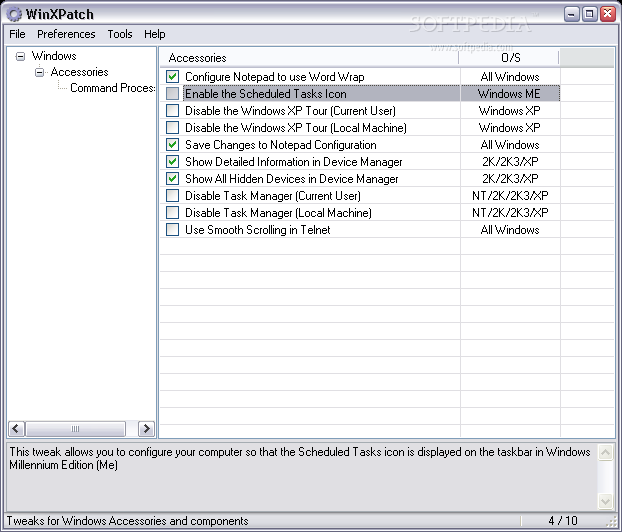Enable Disable Task Manager (Current User) checkbox
This screenshot has width=622, height=532.
pyautogui.click(x=173, y=196)
